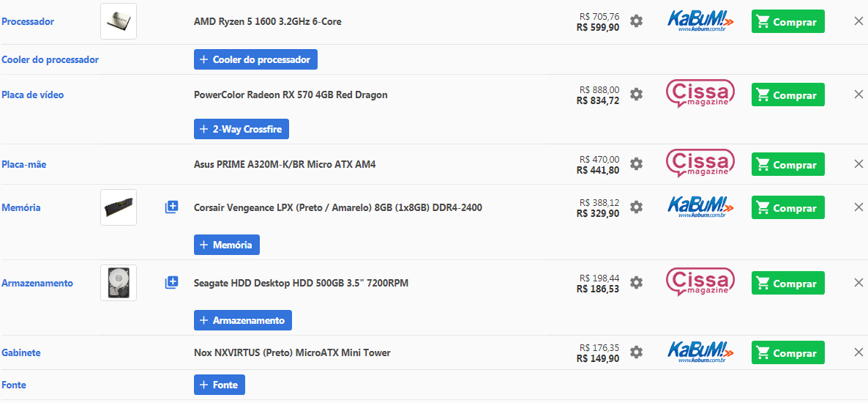Open settings gear for AMD Ryzen 5 1600
Image resolution: width=868 pixels, height=403 pixels.
coord(637,22)
